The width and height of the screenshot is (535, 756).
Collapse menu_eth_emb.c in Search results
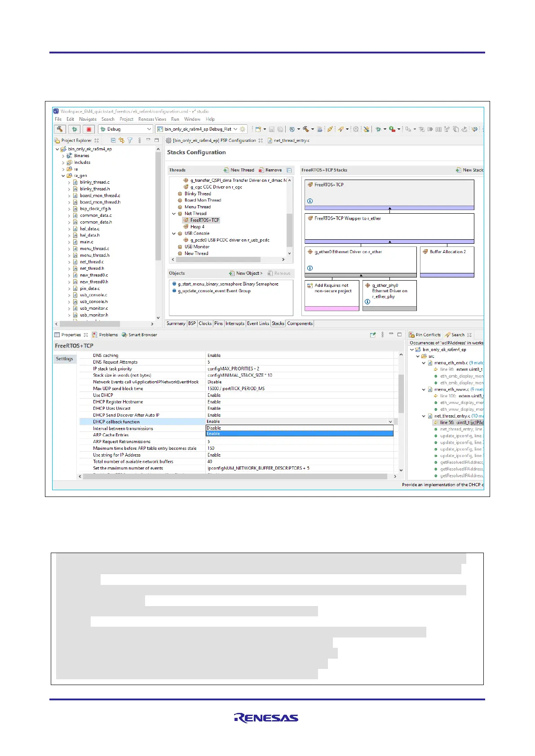424,363
